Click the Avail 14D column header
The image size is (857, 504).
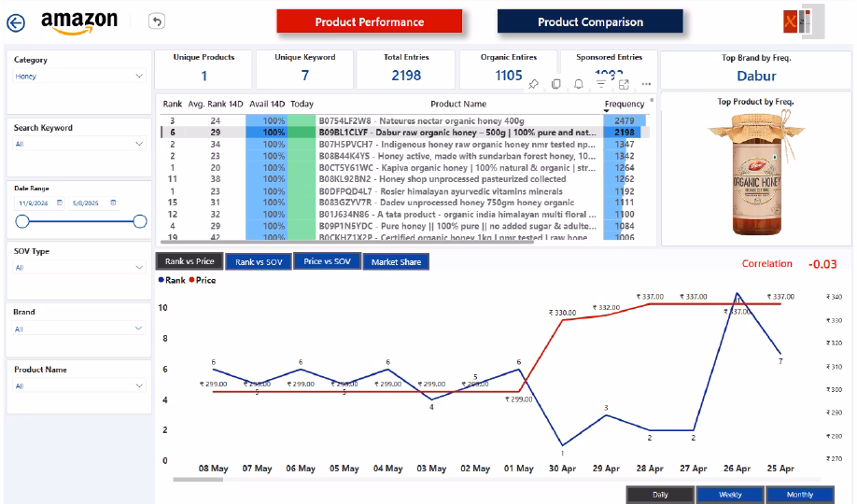tap(267, 104)
